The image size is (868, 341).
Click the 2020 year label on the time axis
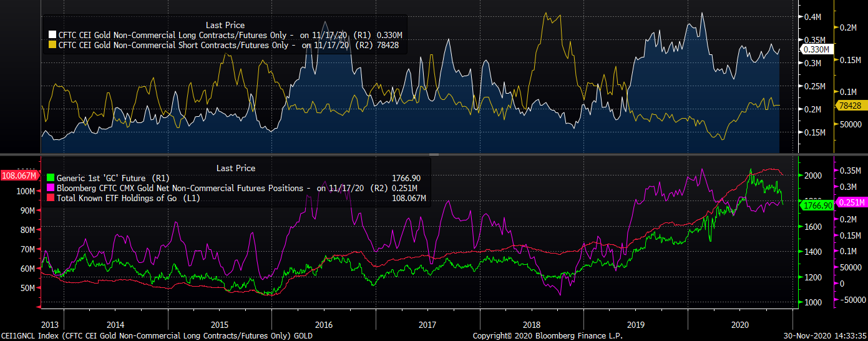pos(740,325)
